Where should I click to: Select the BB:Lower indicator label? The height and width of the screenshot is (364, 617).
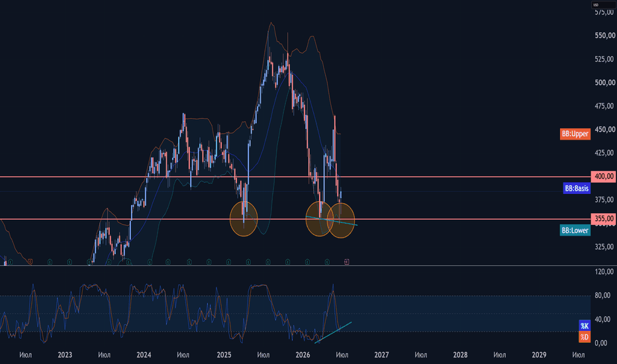(575, 230)
